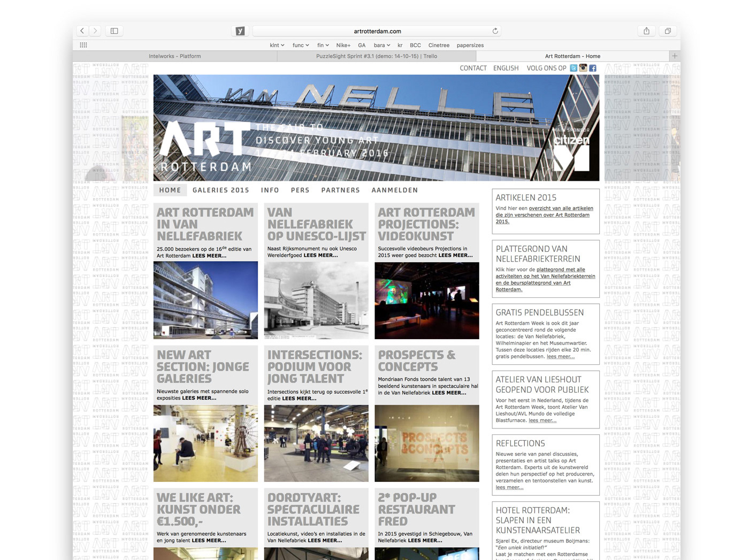Click the Art Rotterdam header banner
This screenshot has width=749, height=560.
pyautogui.click(x=376, y=128)
